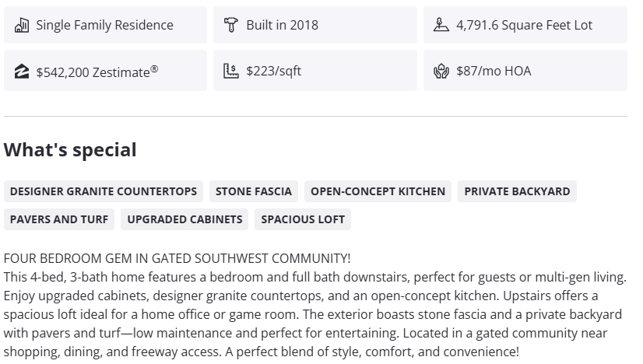Click the What's special heading
The height and width of the screenshot is (364, 643).
click(x=70, y=150)
